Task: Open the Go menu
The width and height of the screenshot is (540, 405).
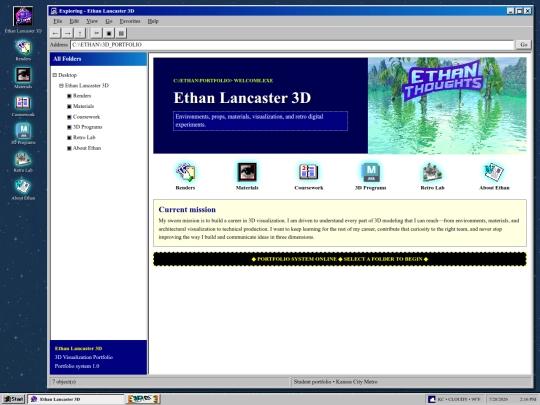Action: 109,21
